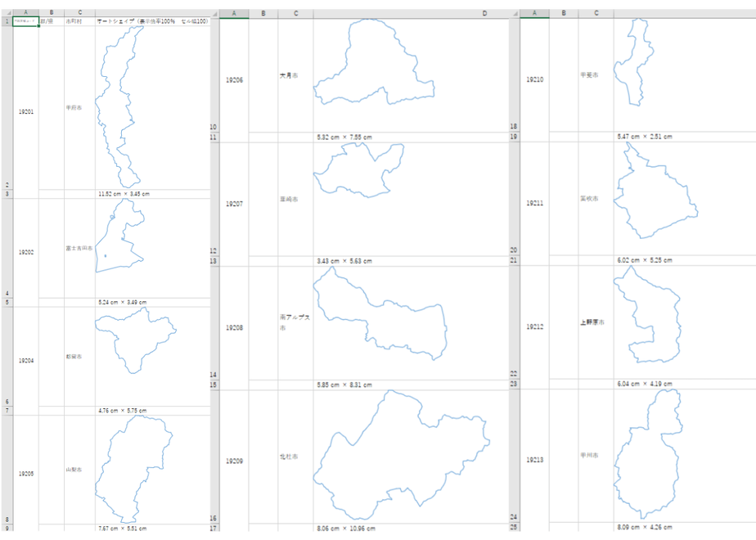Viewport: 756px width, 540px height.
Task: Click the 8.06 cm × 10.96 cm size cell
Action: point(411,528)
